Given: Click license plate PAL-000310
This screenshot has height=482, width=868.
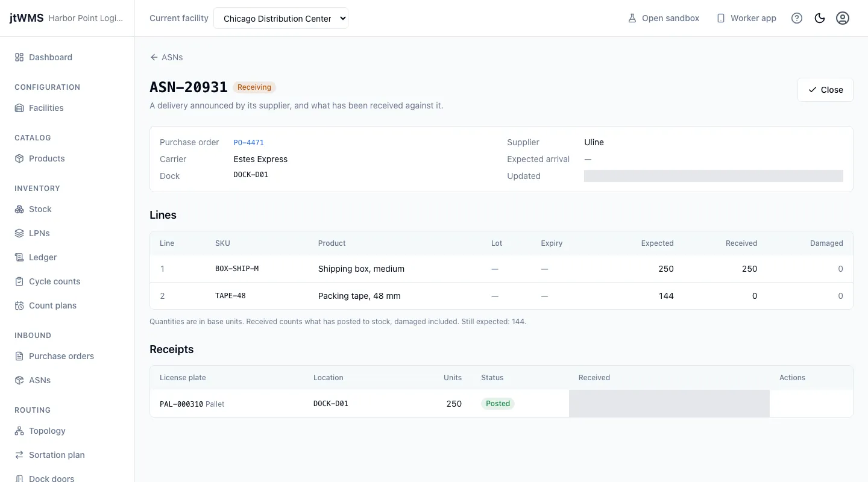Looking at the screenshot, I should pos(181,404).
